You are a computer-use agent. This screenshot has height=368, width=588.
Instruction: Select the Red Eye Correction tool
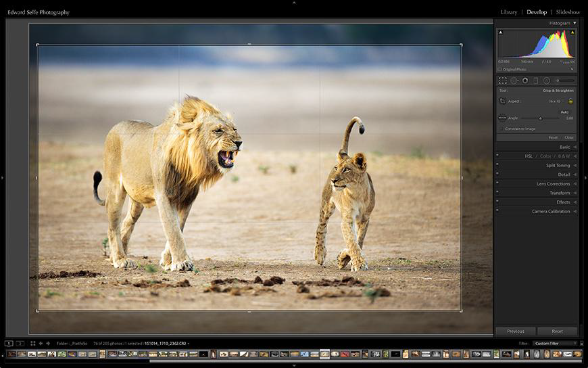(525, 80)
